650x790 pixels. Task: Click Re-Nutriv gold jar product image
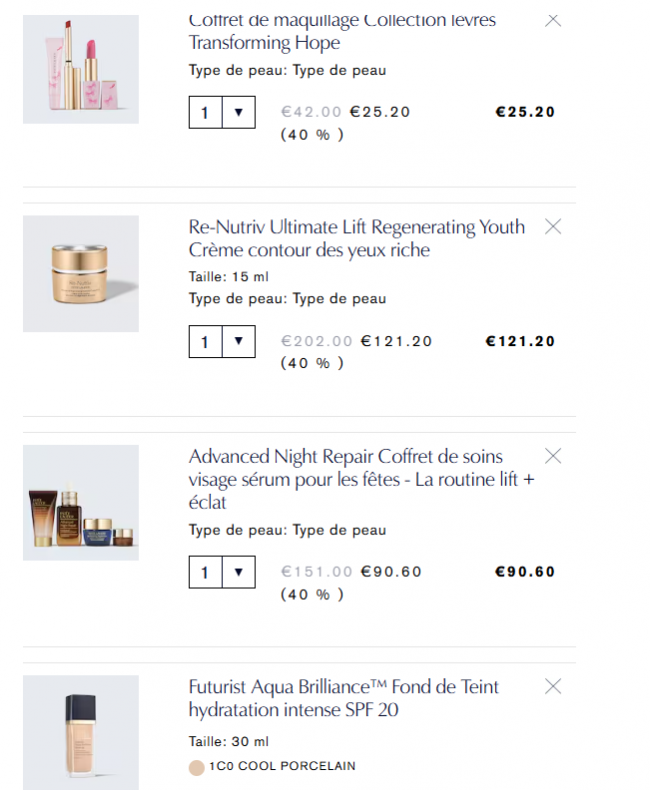(x=80, y=273)
